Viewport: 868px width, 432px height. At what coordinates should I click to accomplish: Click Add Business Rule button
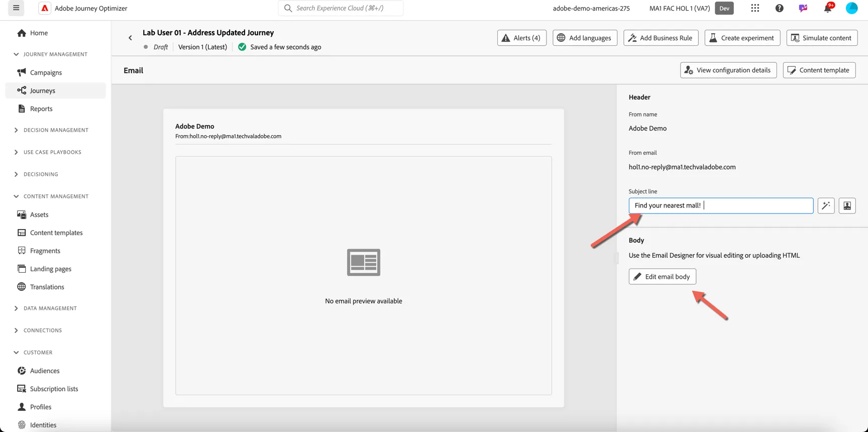[661, 38]
